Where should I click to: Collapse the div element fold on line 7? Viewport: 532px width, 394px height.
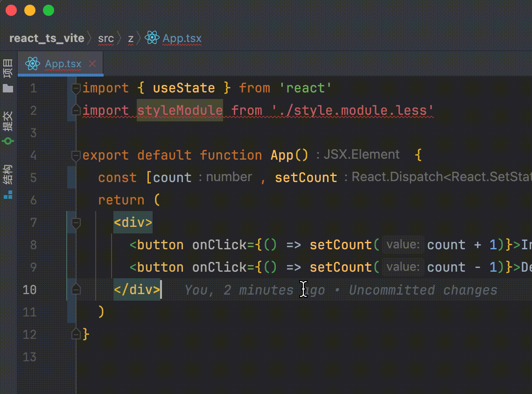[76, 223]
